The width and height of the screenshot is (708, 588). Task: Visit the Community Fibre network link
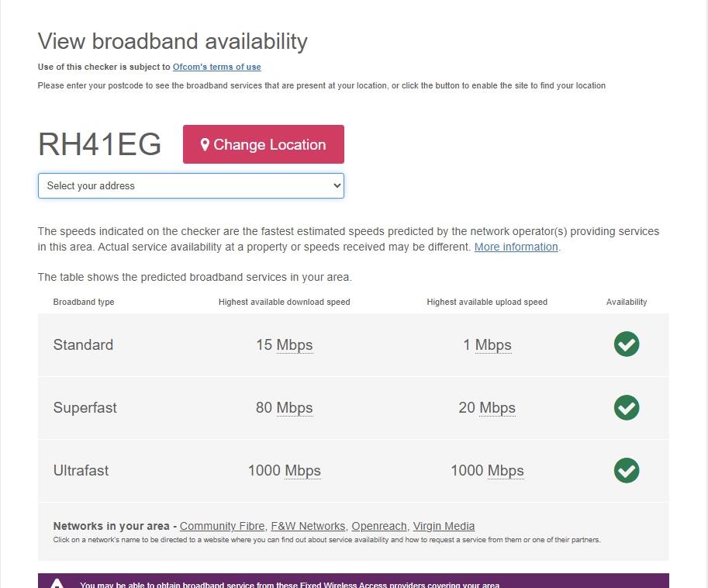222,526
